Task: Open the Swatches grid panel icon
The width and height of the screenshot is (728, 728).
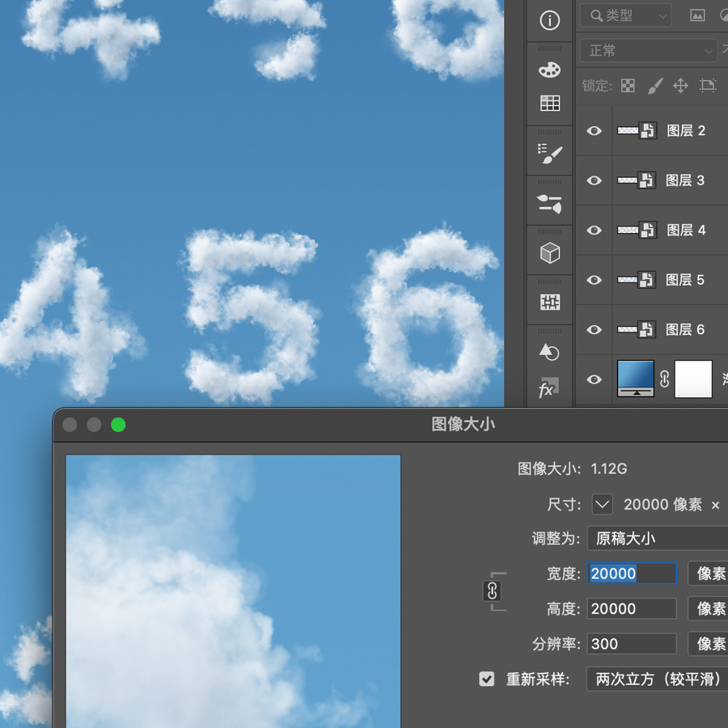Action: point(550,103)
